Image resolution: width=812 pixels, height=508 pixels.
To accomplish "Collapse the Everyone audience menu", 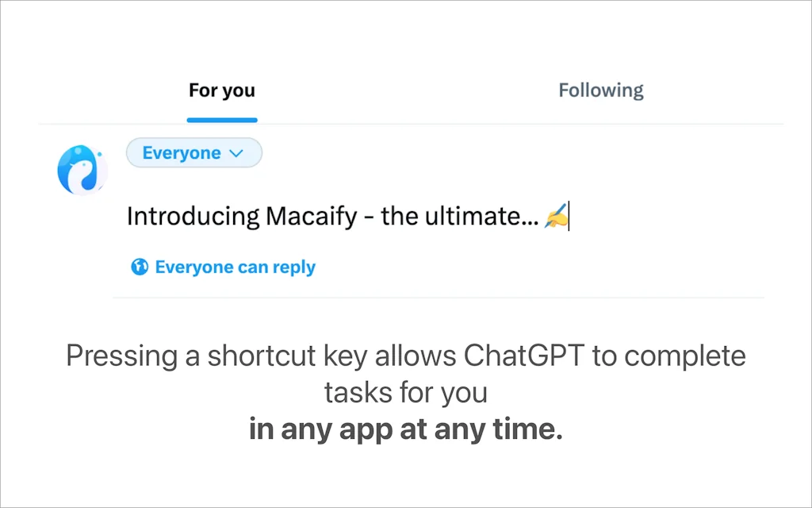I will point(194,152).
